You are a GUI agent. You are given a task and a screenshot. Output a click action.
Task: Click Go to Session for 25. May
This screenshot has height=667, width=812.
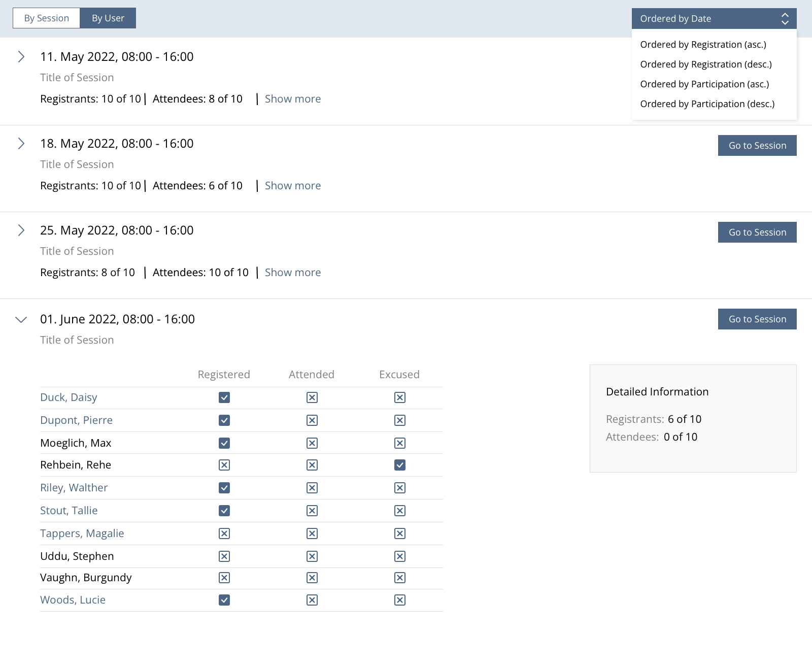point(757,232)
